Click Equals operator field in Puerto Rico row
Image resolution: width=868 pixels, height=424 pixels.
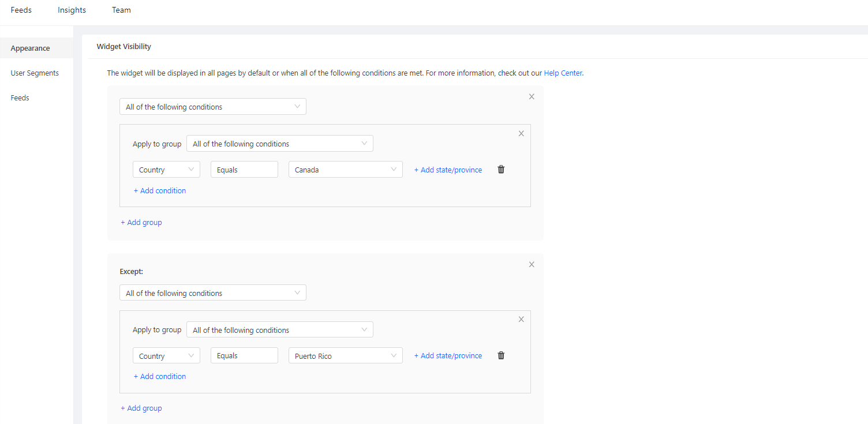point(244,356)
